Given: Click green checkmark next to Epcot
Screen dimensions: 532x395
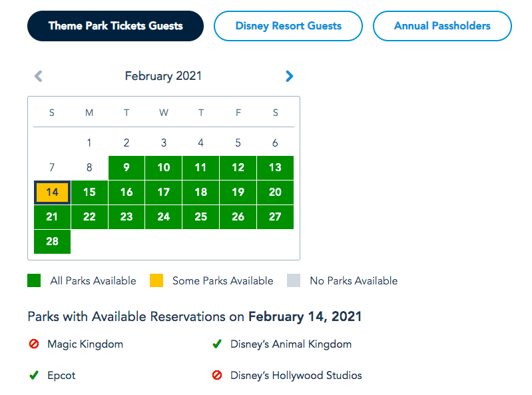Looking at the screenshot, I should pos(34,376).
